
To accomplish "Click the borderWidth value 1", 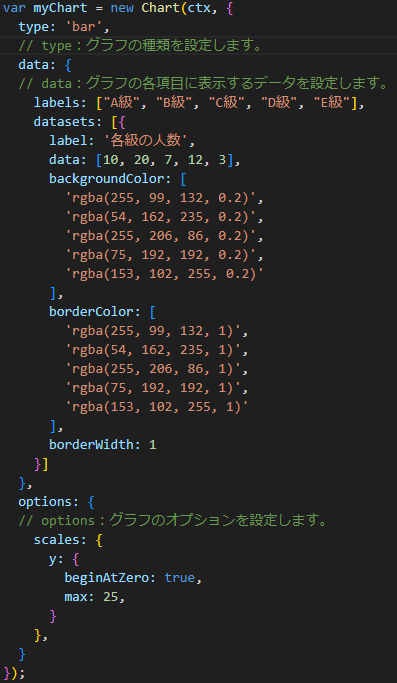I will pyautogui.click(x=153, y=445).
